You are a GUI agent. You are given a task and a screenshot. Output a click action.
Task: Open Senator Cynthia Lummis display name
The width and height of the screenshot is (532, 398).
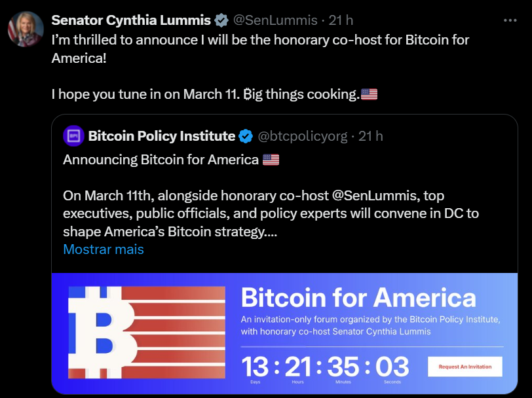[x=131, y=20]
